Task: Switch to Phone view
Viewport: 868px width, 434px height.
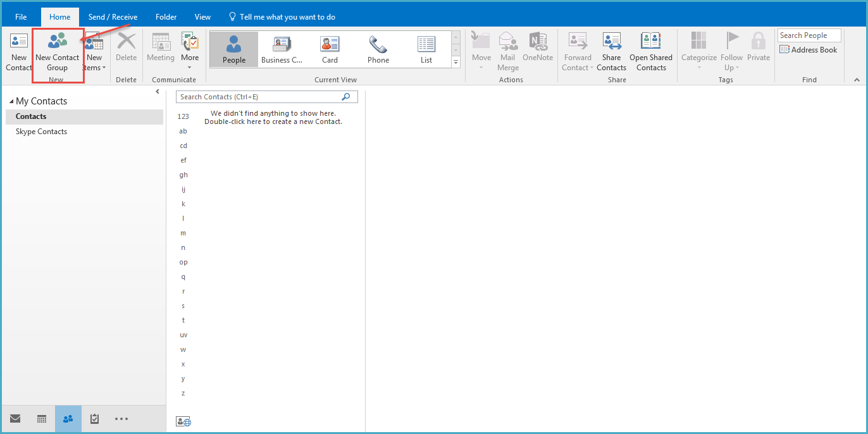Action: pos(378,49)
